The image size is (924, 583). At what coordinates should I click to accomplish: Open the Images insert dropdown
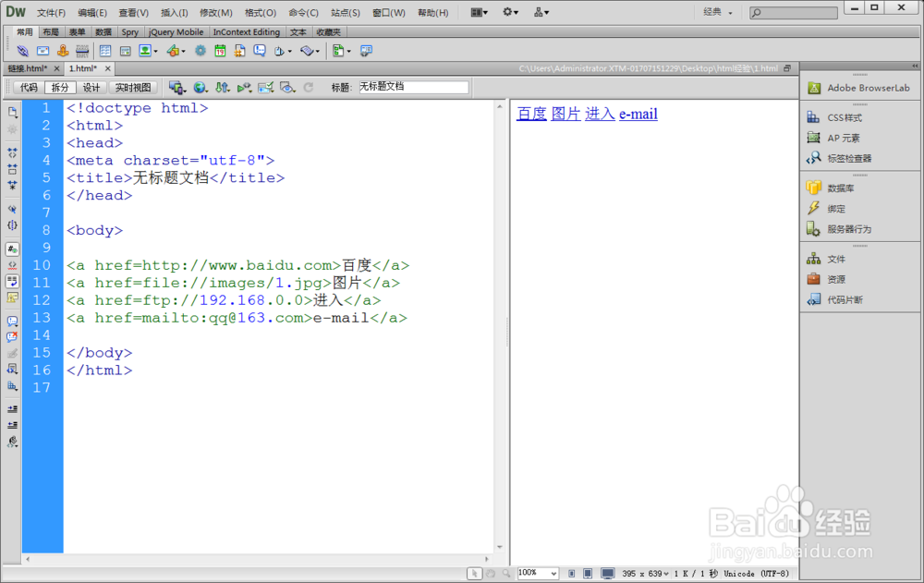148,51
